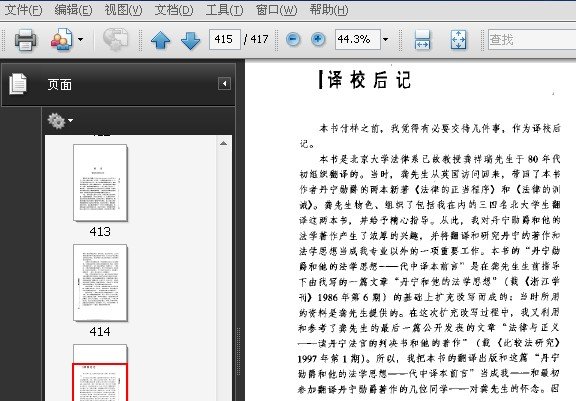Click the 页面 pages panel icon
Image resolution: width=576 pixels, height=401 pixels.
(x=18, y=84)
